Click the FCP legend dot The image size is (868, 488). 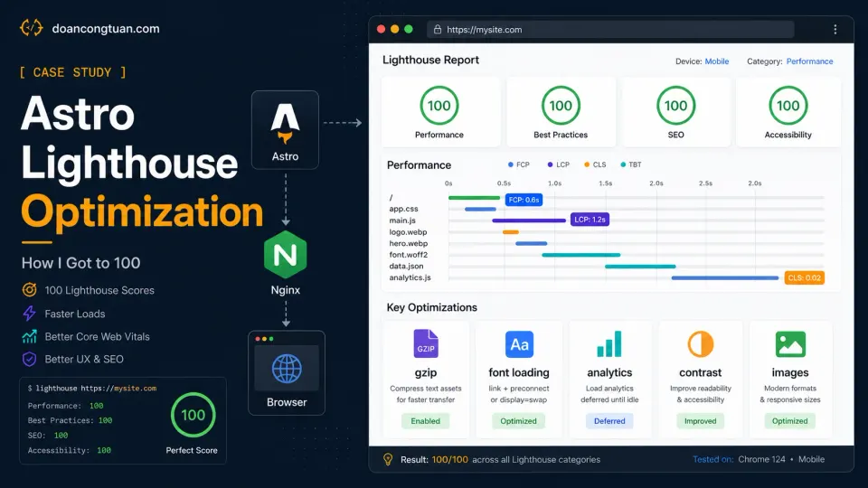(510, 164)
